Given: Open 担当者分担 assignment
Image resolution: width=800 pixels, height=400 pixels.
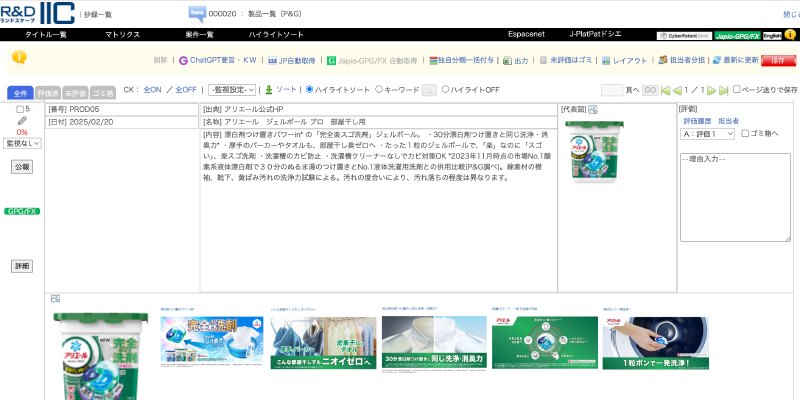Looking at the screenshot, I should [x=682, y=60].
